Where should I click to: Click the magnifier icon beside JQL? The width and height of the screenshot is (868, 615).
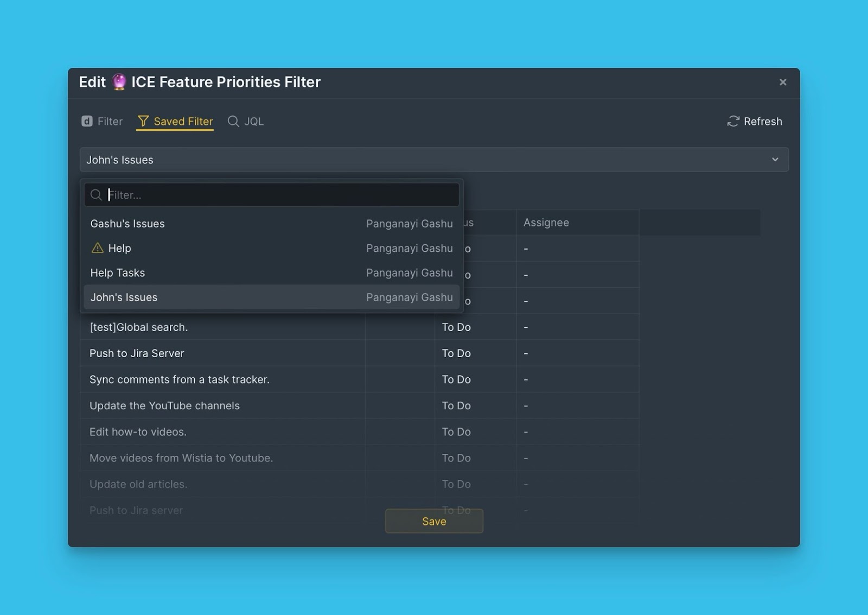[233, 121]
